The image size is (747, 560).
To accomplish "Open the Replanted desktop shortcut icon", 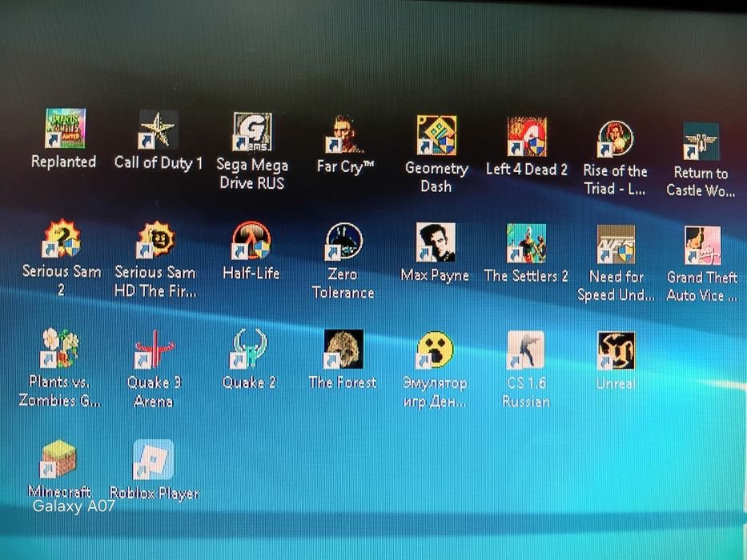I will (66, 129).
